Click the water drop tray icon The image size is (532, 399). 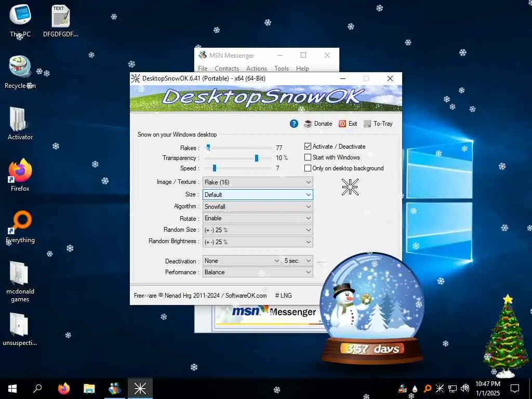[415, 389]
